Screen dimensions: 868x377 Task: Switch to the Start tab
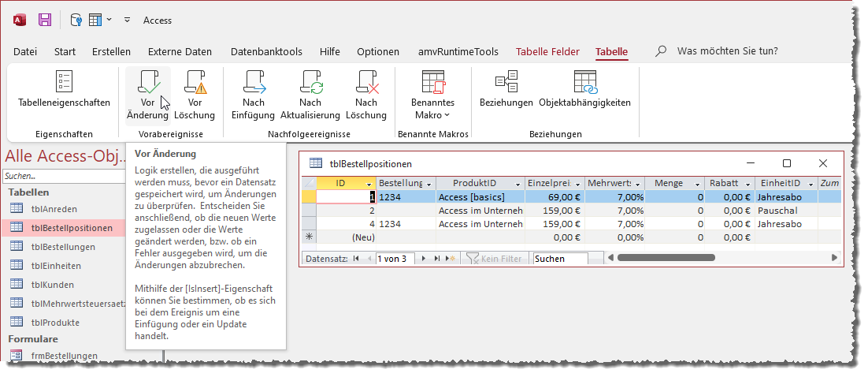(x=65, y=51)
